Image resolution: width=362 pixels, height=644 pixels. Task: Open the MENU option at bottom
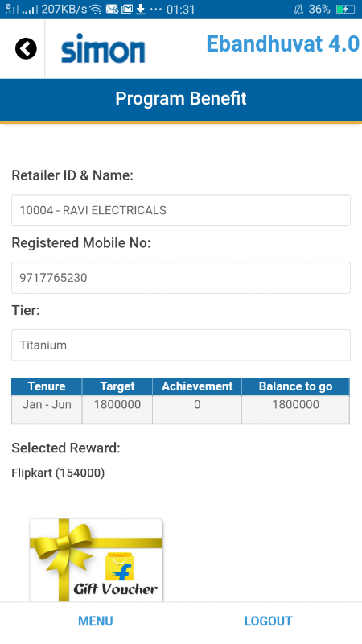coord(95,621)
